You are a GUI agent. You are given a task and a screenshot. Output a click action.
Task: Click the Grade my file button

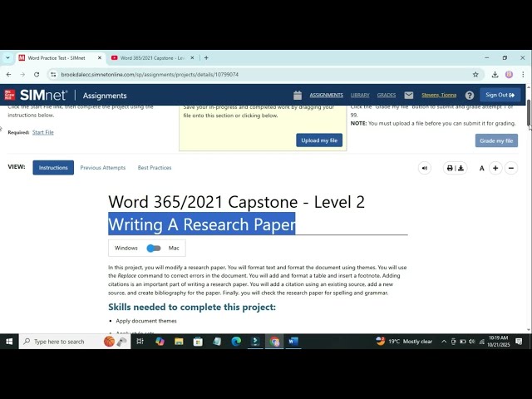coord(496,140)
